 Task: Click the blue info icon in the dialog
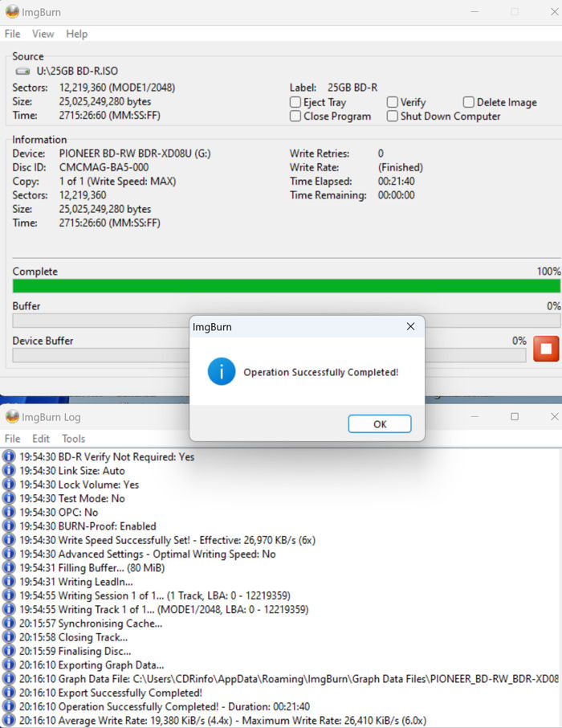point(222,371)
